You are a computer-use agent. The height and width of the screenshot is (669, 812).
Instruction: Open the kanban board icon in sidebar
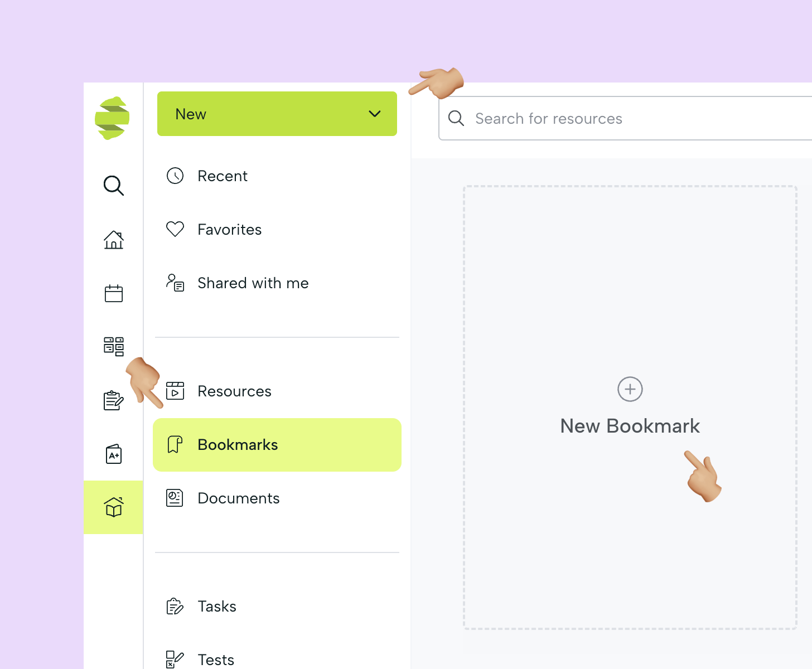point(114,346)
